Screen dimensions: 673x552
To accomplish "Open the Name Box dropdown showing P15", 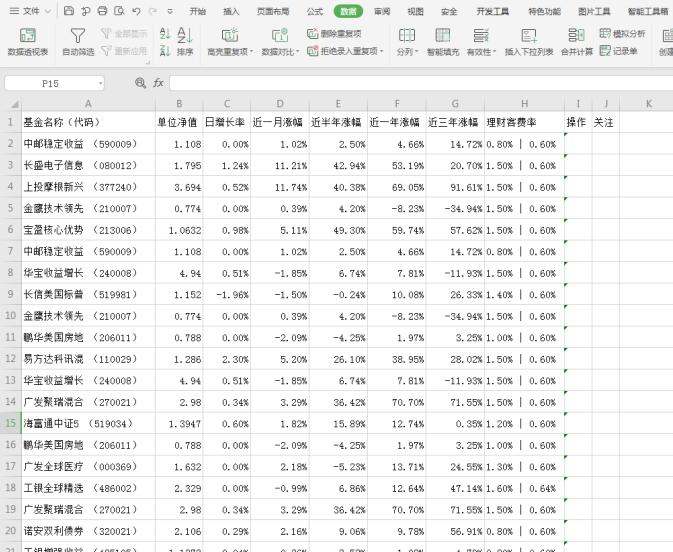I will (100, 83).
